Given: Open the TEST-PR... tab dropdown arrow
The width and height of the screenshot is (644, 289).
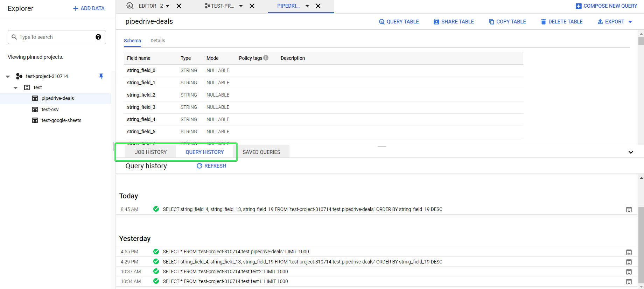Looking at the screenshot, I should [241, 6].
